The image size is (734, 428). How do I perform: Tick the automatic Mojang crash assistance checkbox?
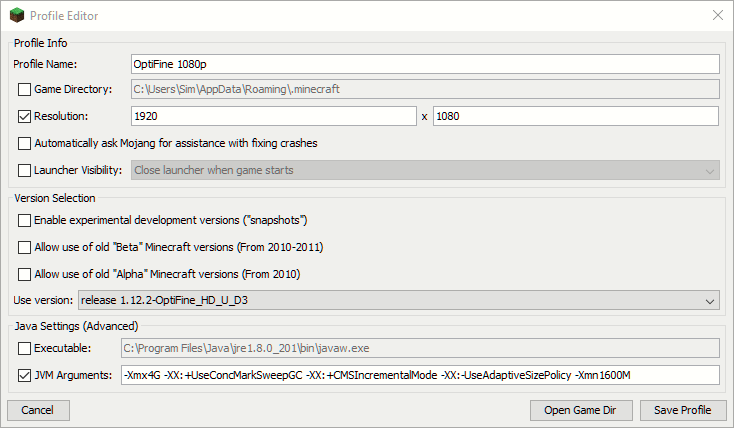coord(24,143)
